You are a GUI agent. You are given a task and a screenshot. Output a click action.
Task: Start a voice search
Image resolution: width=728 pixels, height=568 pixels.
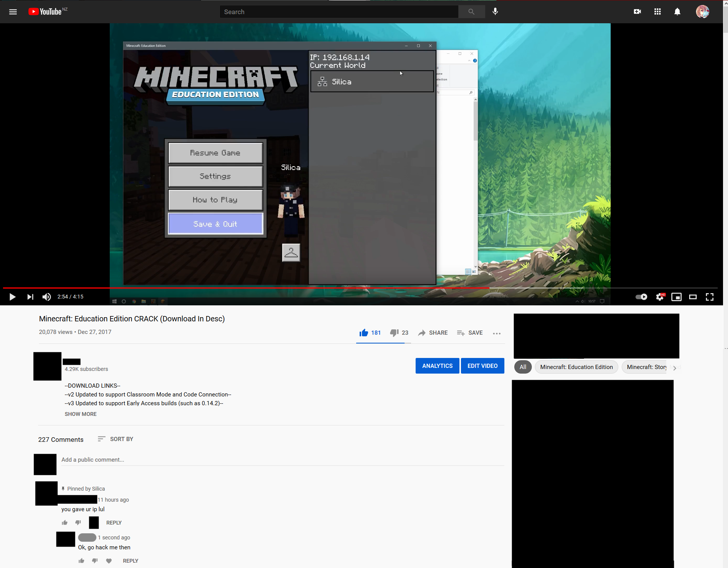pos(495,12)
